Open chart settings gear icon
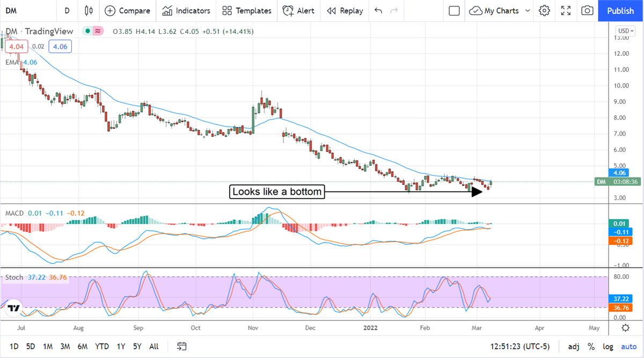 click(544, 11)
